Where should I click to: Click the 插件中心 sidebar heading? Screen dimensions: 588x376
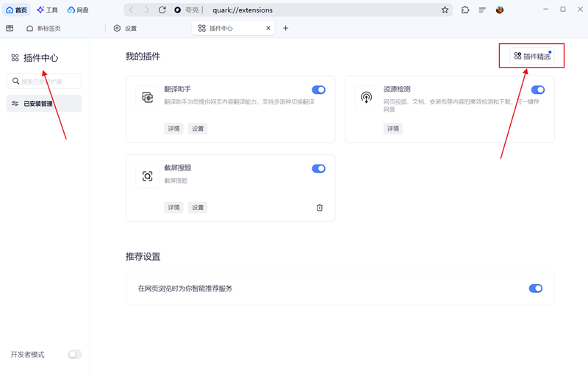[x=41, y=58]
